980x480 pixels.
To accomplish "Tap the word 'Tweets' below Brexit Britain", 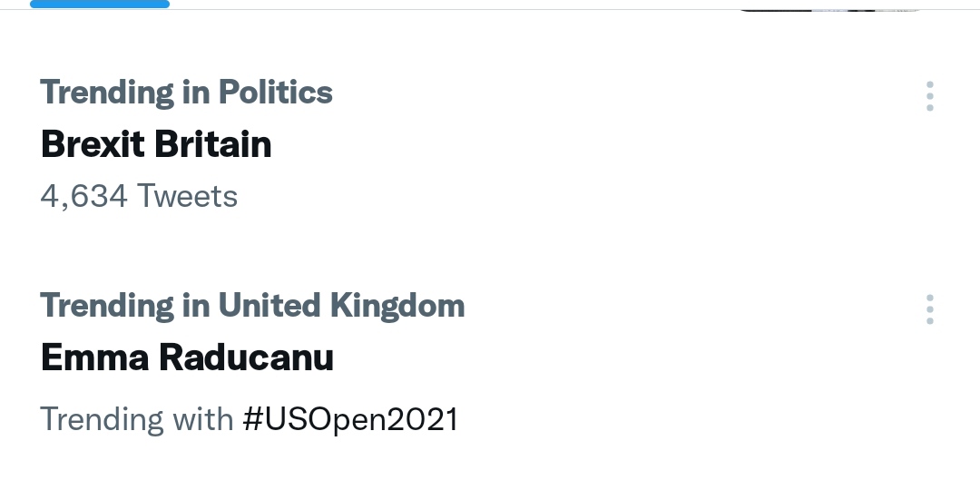I will [186, 196].
